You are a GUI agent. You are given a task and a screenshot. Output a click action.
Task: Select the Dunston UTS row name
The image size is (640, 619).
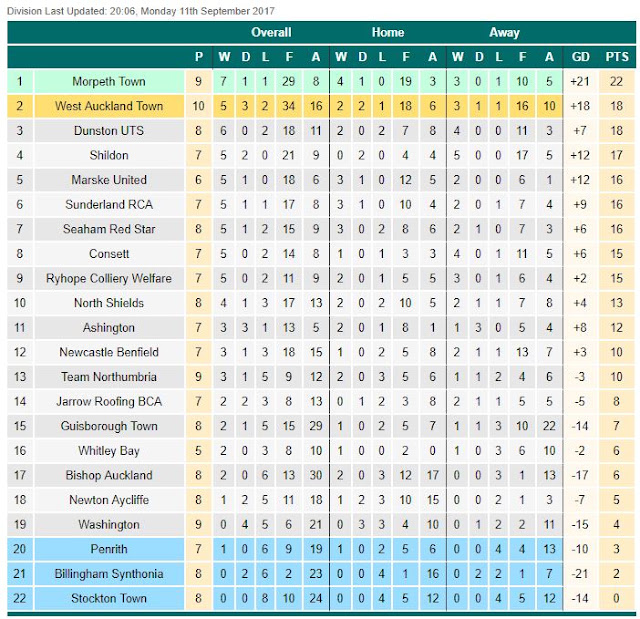coord(109,131)
